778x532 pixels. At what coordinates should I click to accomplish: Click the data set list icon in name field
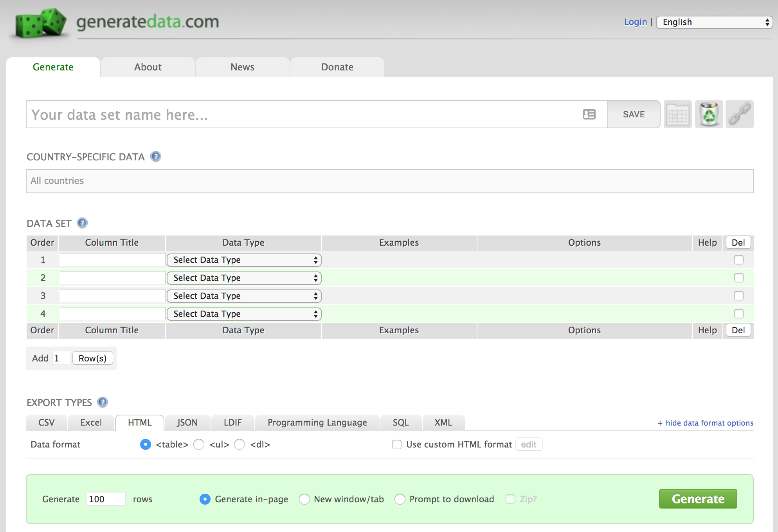tap(589, 114)
